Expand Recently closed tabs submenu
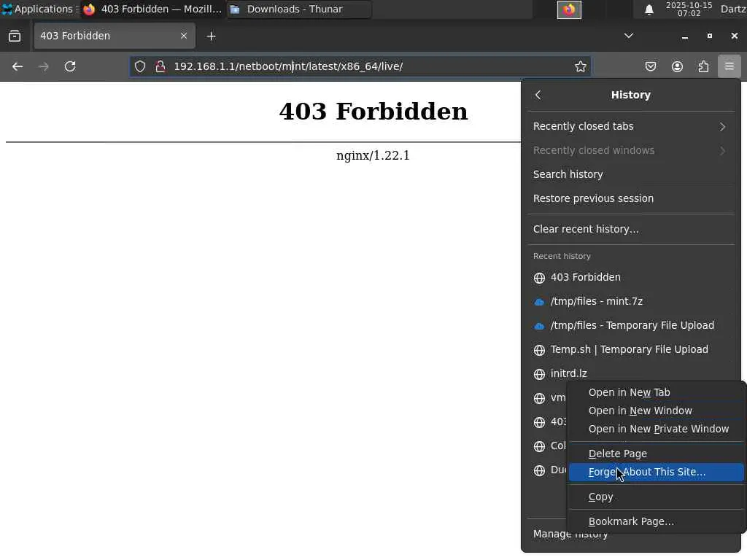 point(631,126)
